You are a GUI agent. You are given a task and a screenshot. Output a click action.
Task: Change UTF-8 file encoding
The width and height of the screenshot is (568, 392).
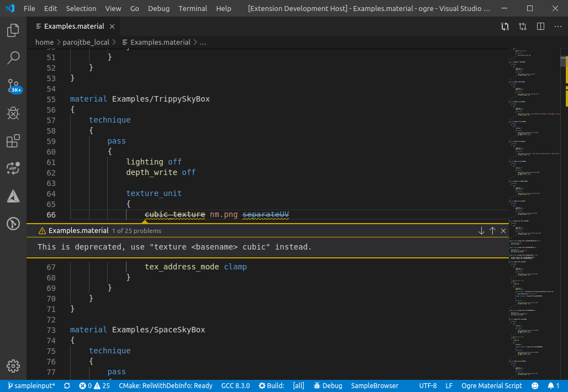coord(428,386)
